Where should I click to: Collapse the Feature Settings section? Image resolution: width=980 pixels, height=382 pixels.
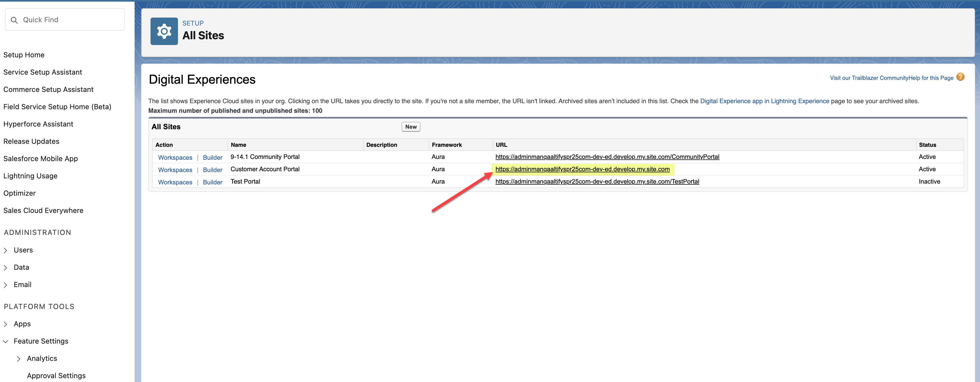coord(5,341)
